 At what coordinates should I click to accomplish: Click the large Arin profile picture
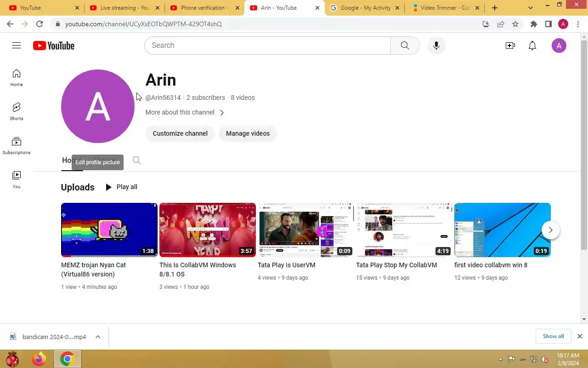pos(98,106)
